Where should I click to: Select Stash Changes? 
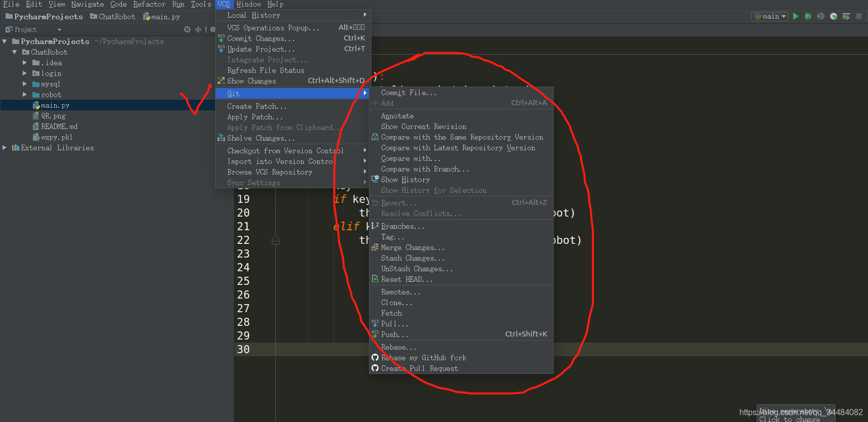[x=461, y=258]
